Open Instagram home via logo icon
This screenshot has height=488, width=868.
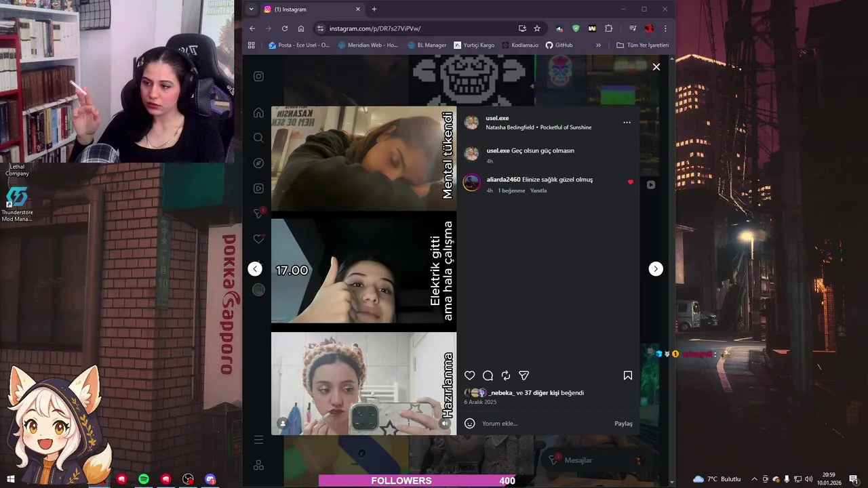pyautogui.click(x=258, y=77)
